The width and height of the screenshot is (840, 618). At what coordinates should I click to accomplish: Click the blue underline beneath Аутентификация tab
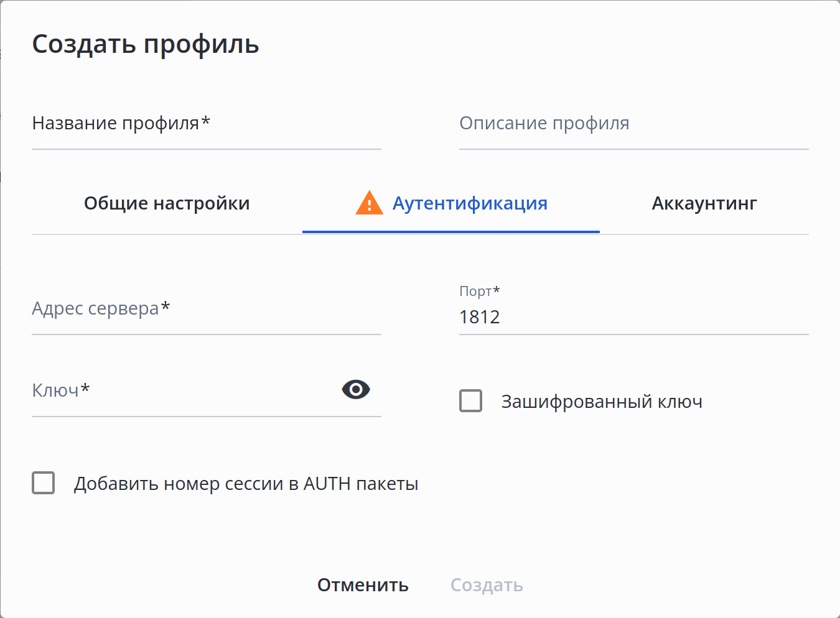[450, 231]
